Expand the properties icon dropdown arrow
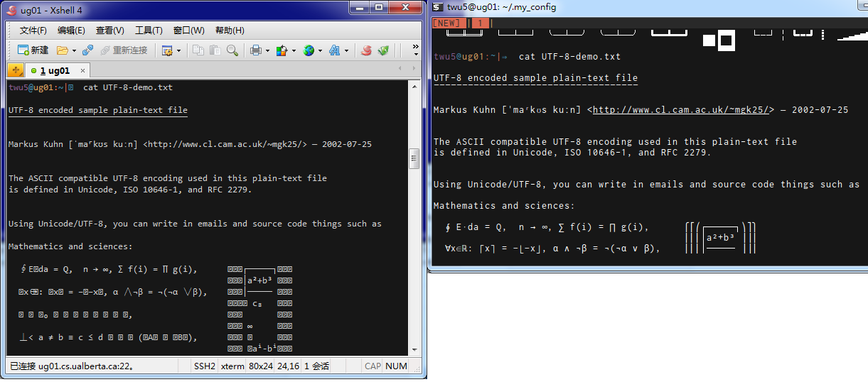The width and height of the screenshot is (868, 382). (178, 51)
